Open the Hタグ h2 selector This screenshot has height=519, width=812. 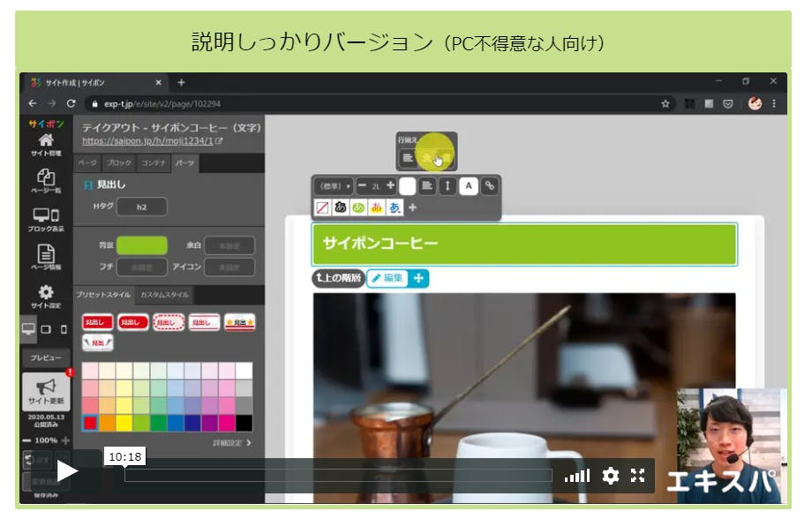(140, 207)
